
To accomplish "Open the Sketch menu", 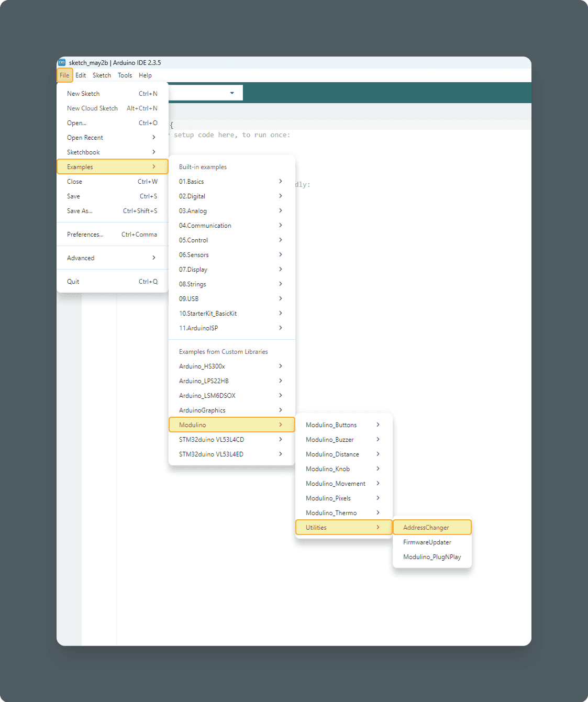I will point(102,75).
